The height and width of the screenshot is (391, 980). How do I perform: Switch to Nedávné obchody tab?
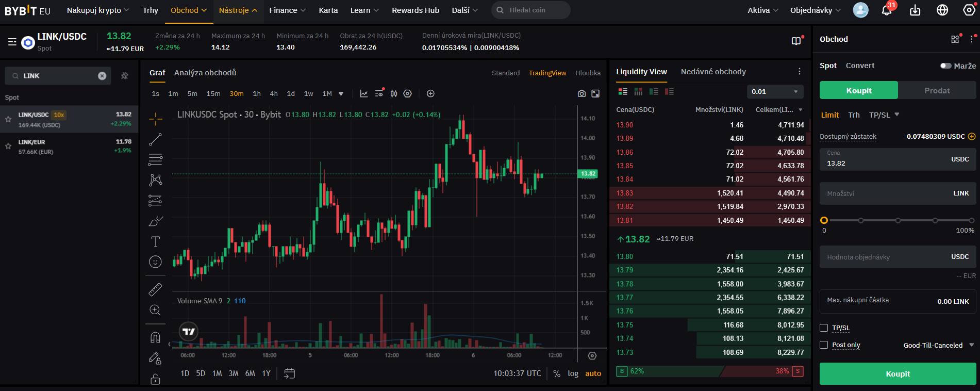[713, 72]
